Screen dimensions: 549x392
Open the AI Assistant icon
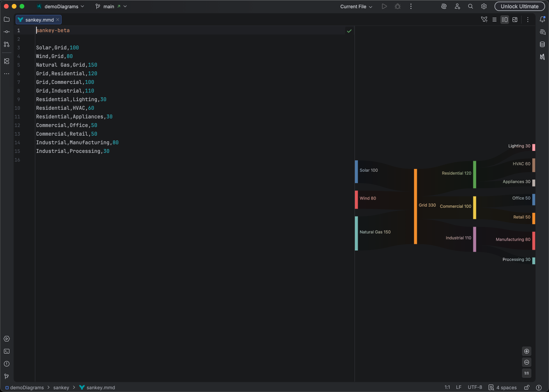[x=444, y=6]
